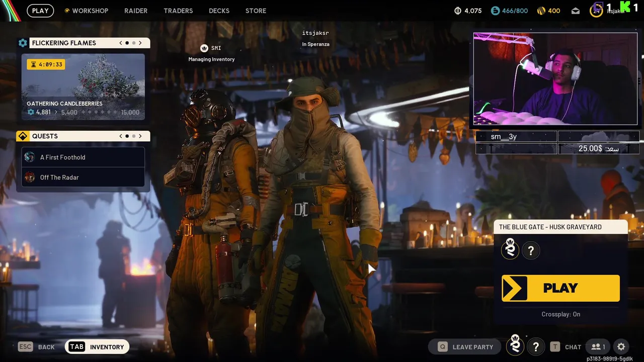Click the 4:09:33 event timer badge

click(46, 64)
